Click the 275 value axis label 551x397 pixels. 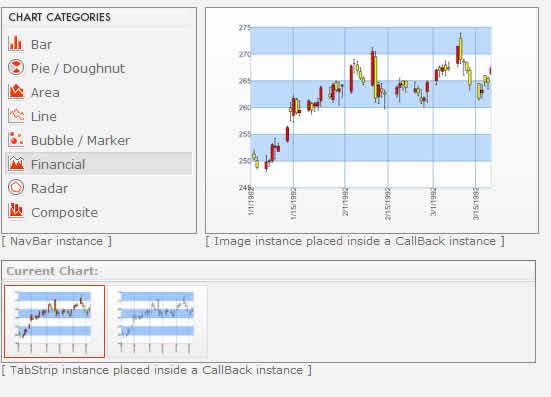point(245,28)
